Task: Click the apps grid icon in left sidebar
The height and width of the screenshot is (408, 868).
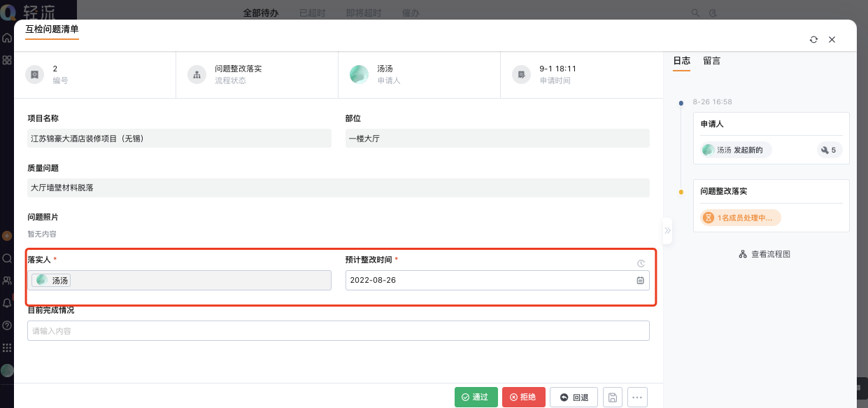Action: (x=7, y=60)
